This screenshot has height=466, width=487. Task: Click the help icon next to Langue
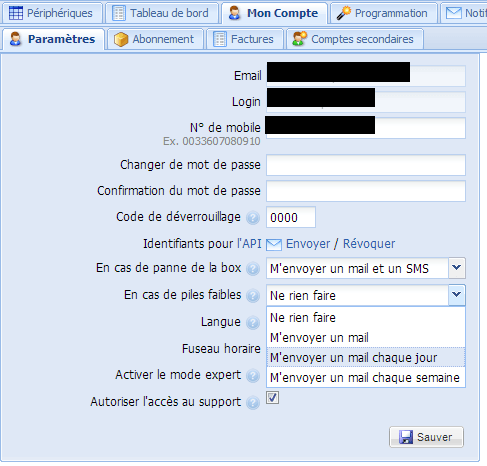(x=253, y=323)
